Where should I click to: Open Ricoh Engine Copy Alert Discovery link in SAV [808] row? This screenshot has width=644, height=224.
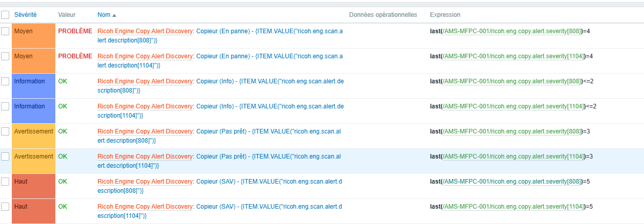click(145, 182)
